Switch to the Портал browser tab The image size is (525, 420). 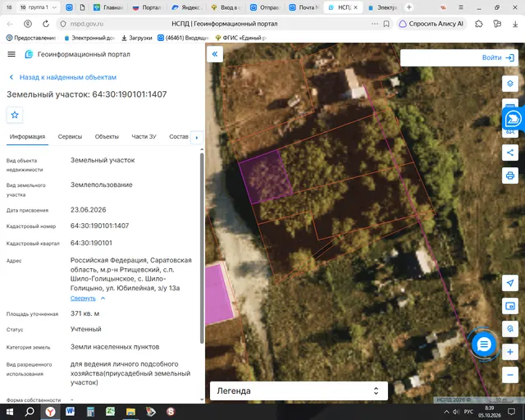tap(147, 7)
